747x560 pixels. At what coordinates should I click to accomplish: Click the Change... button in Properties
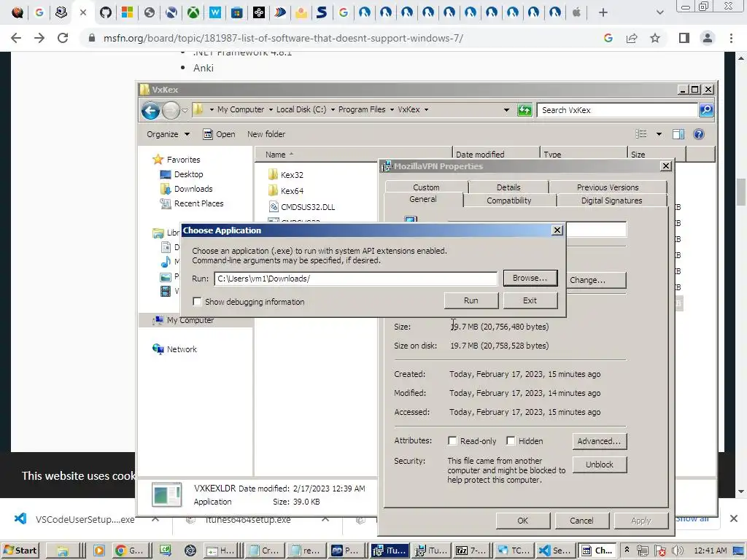pos(595,280)
